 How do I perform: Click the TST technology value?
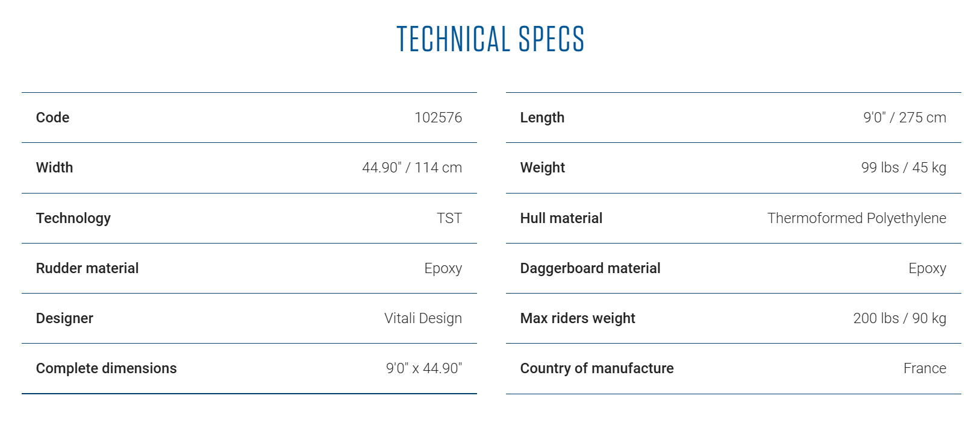pyautogui.click(x=449, y=218)
